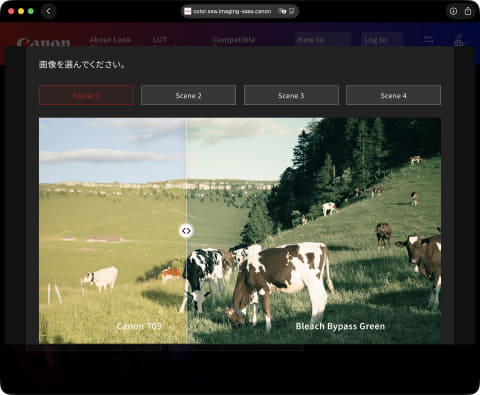Viewport: 480px width, 395px height.
Task: Switch to Scene 4
Action: (393, 95)
